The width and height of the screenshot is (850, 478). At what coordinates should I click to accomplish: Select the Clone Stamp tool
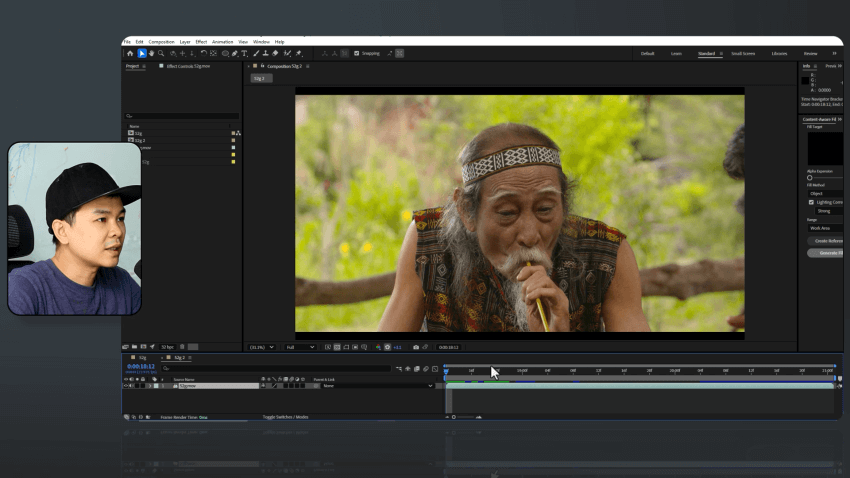(266, 53)
